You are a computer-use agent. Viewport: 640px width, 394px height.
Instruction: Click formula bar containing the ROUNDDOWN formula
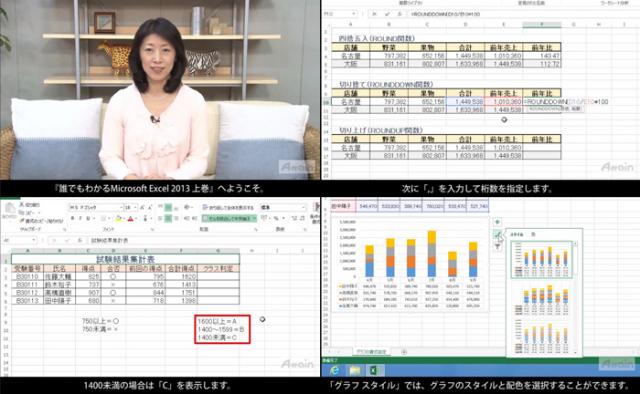tap(522, 14)
